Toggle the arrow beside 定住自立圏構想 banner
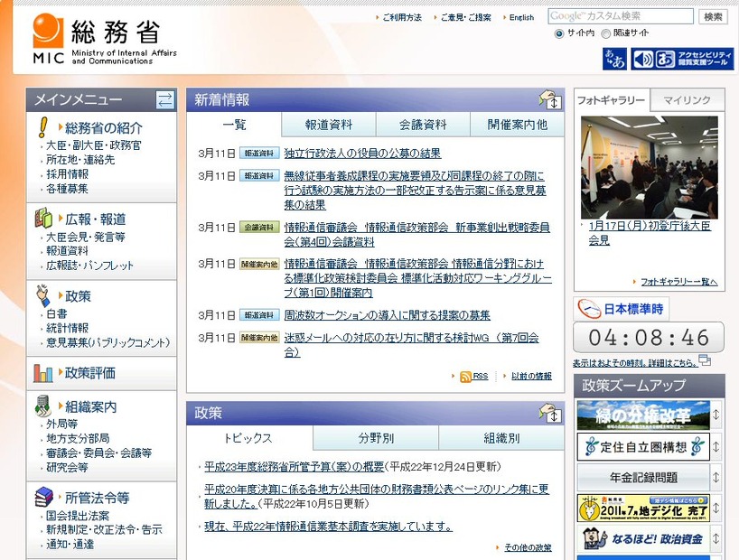 tap(716, 446)
